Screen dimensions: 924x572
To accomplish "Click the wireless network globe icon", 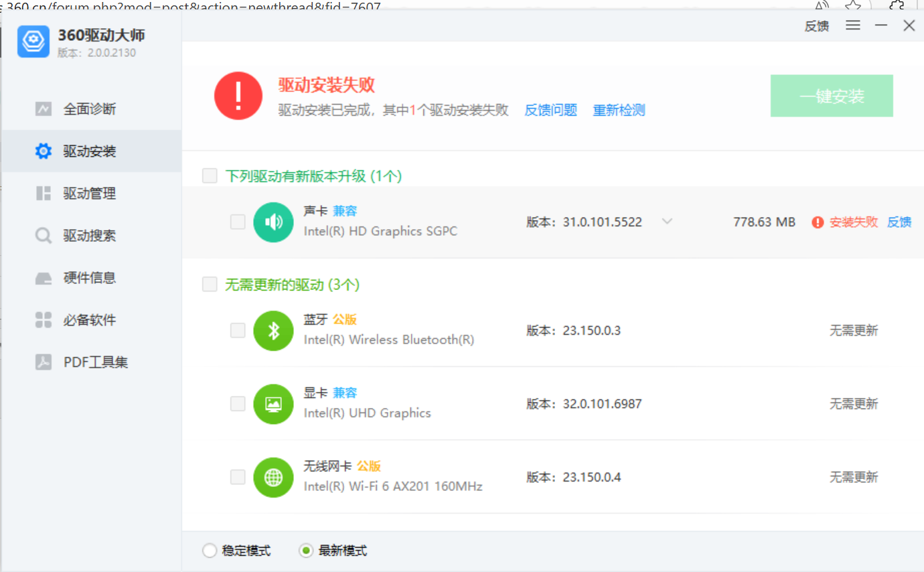I will pyautogui.click(x=273, y=478).
